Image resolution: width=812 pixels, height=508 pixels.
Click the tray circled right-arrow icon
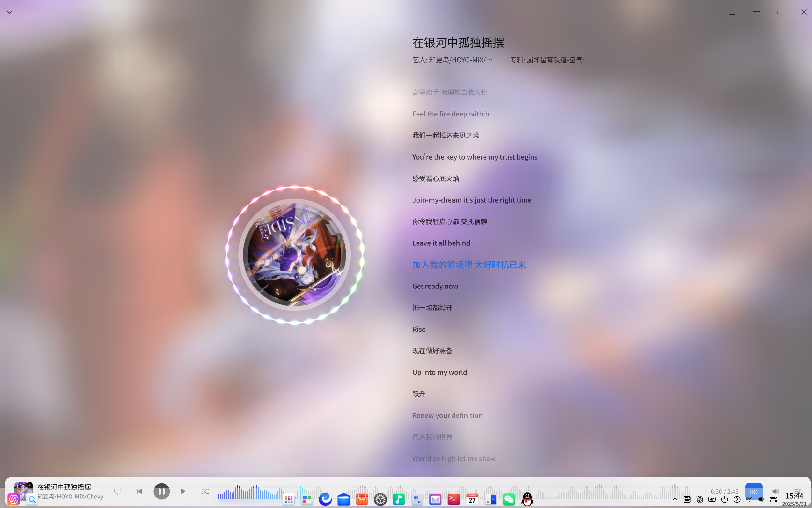click(x=737, y=500)
